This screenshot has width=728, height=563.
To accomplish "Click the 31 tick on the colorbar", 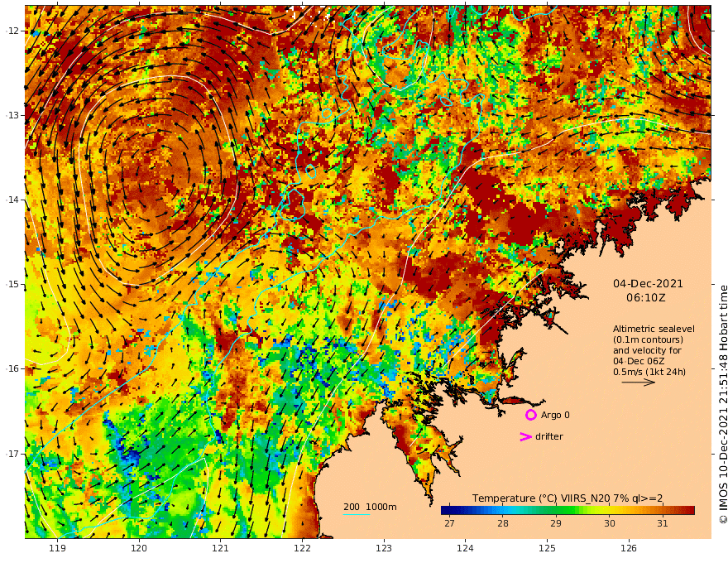I will tap(663, 523).
